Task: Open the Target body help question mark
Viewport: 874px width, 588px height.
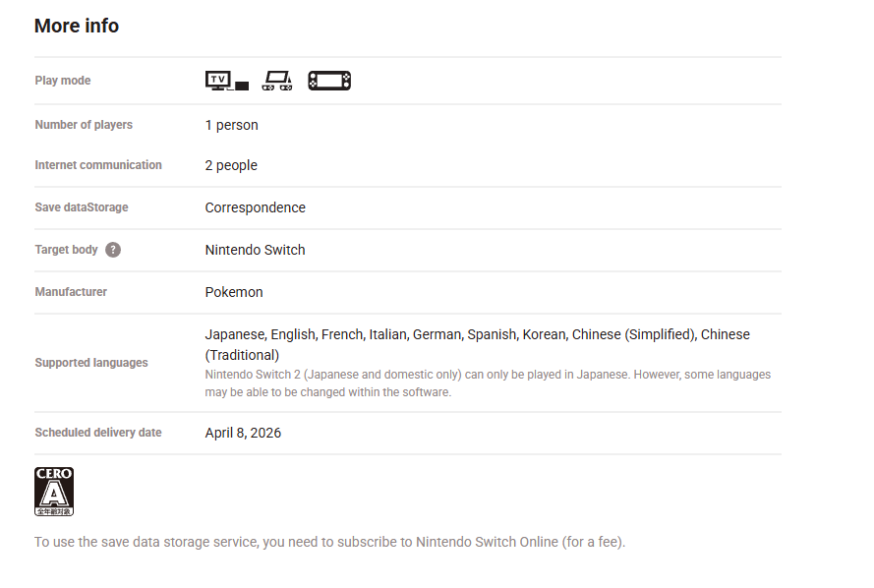Action: (113, 250)
